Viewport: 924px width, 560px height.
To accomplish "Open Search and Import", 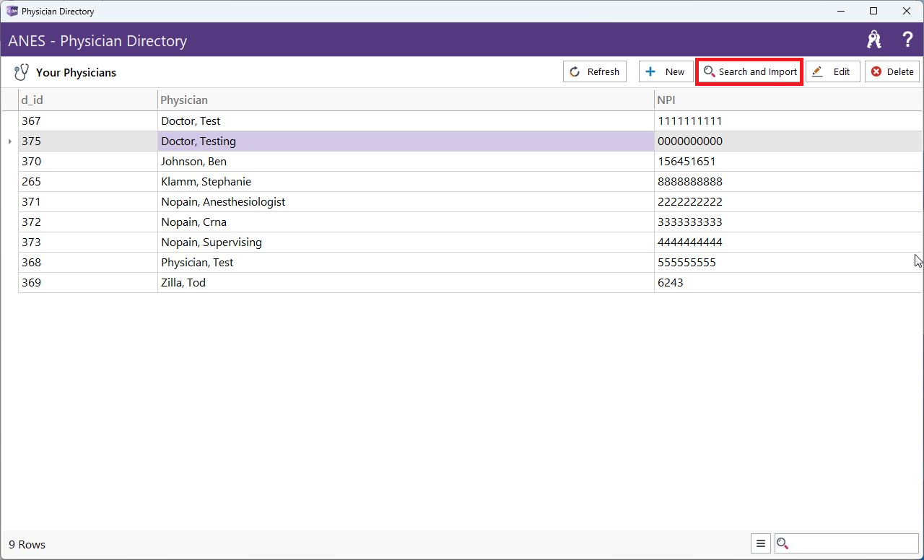I will point(749,71).
